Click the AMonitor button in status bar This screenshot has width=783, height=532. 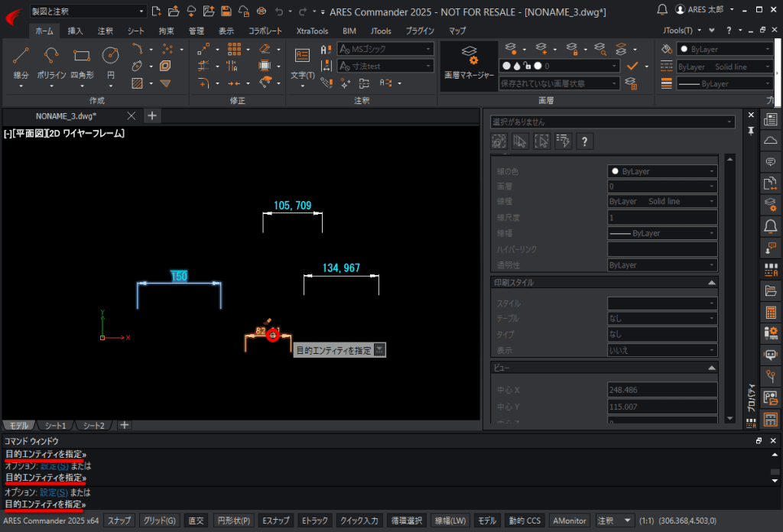(569, 521)
